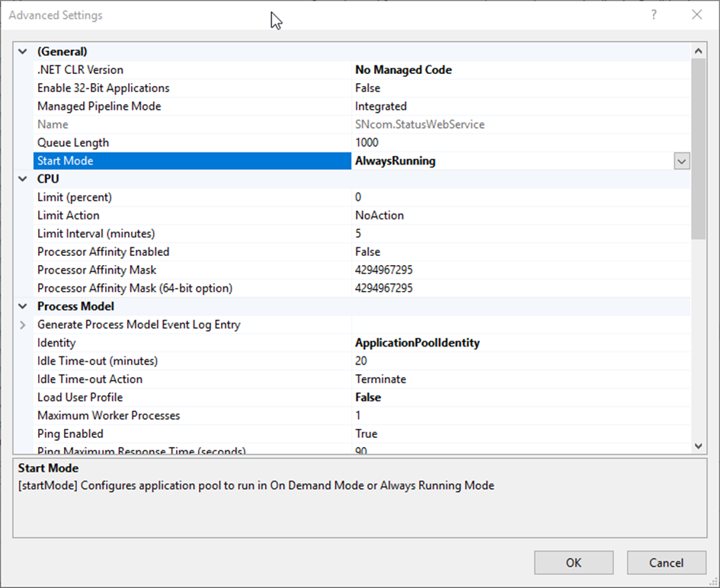Click the Cancel button
Viewport: 720px width, 588px height.
[665, 563]
